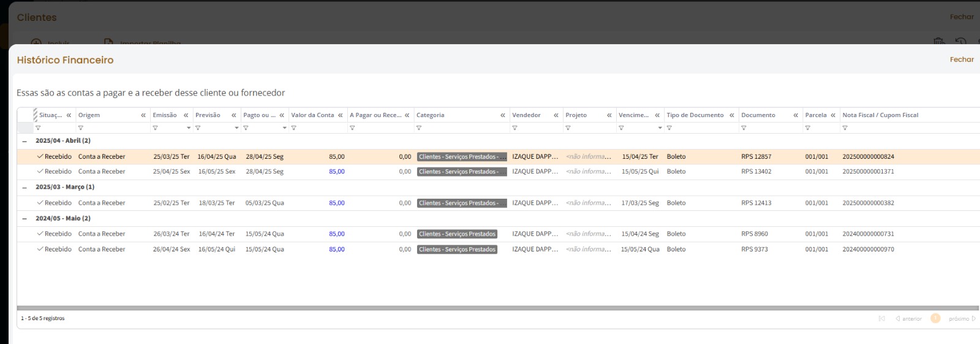Viewport: 980px width, 344px height.
Task: Open the Previsão filter dropdown arrow
Action: coord(236,128)
